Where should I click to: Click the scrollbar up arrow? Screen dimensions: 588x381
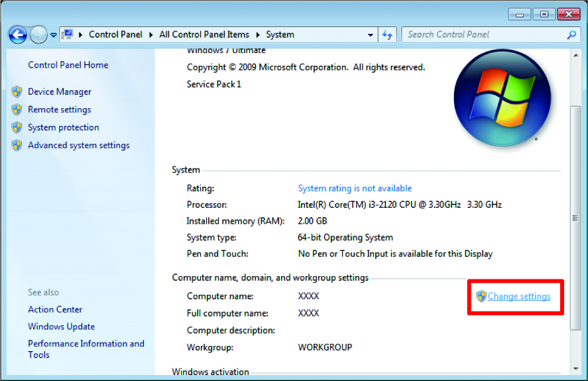[575, 56]
